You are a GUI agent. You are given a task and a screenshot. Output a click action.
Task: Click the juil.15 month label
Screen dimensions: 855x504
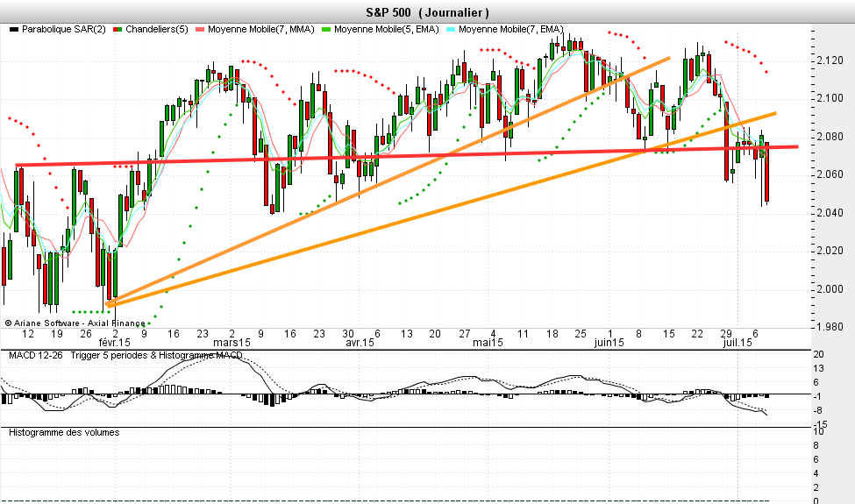coord(737,343)
